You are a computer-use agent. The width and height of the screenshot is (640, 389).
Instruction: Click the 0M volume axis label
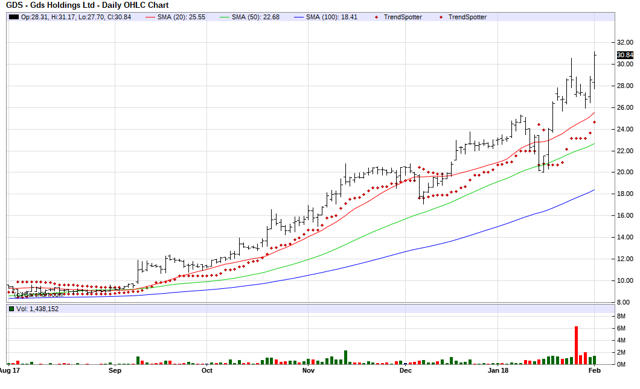click(621, 364)
